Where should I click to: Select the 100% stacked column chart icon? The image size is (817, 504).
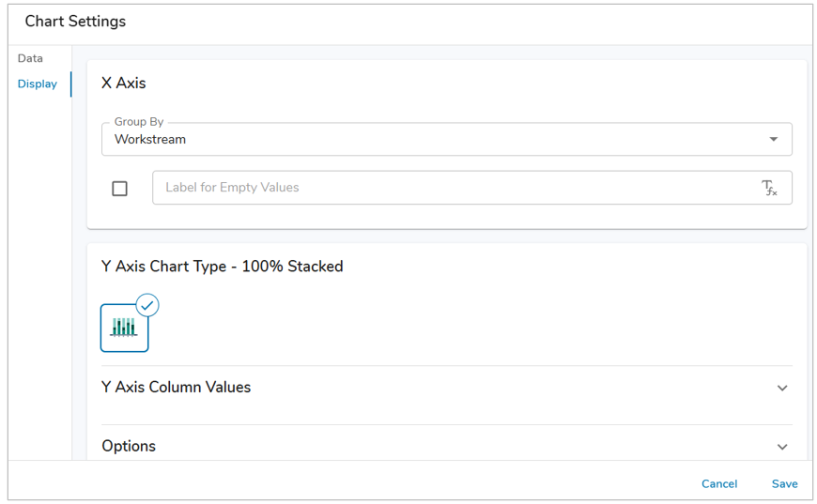[124, 328]
